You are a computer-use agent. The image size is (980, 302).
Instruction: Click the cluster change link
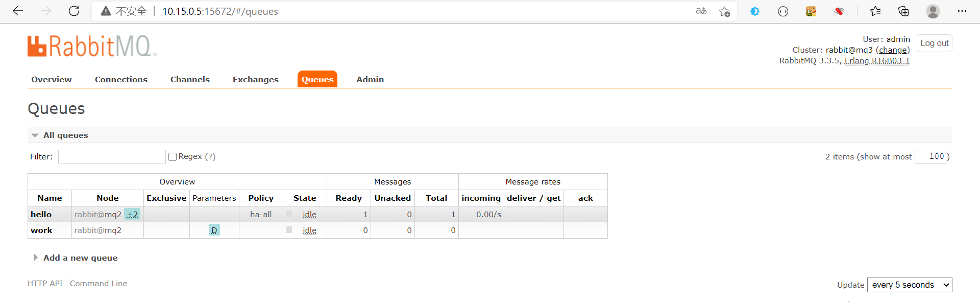tap(893, 50)
